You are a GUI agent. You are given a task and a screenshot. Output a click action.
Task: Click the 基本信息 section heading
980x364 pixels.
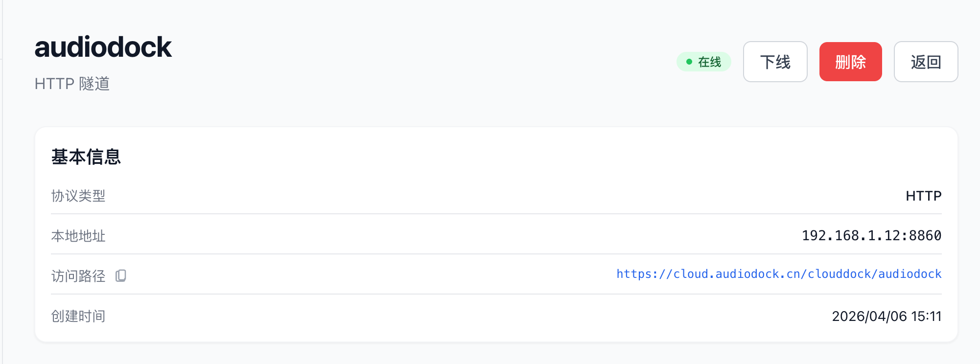click(86, 157)
